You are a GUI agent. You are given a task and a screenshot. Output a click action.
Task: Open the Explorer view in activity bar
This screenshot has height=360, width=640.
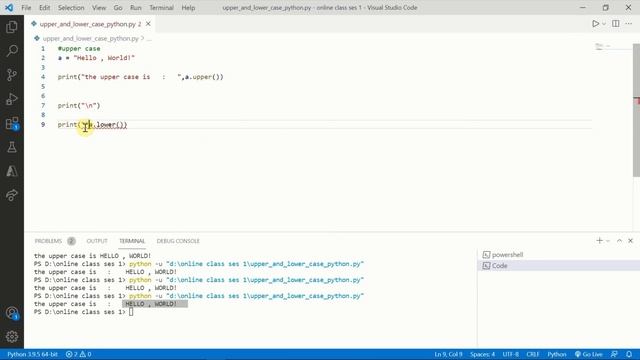12,27
